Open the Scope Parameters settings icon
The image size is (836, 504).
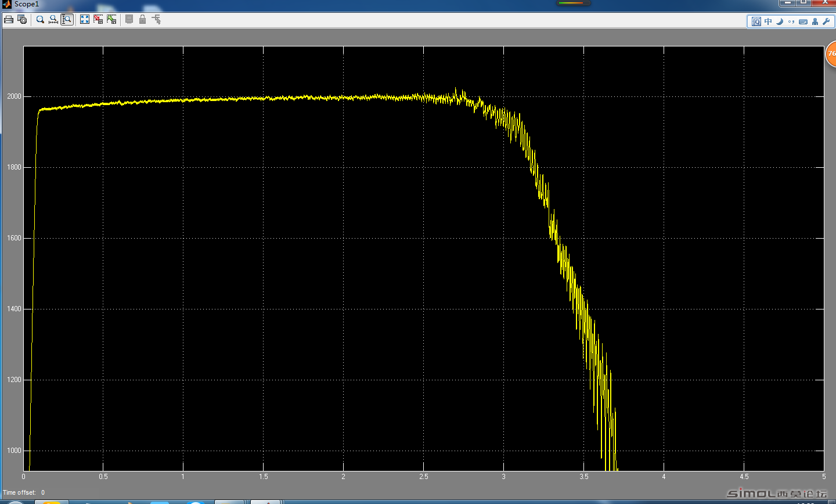click(x=22, y=20)
